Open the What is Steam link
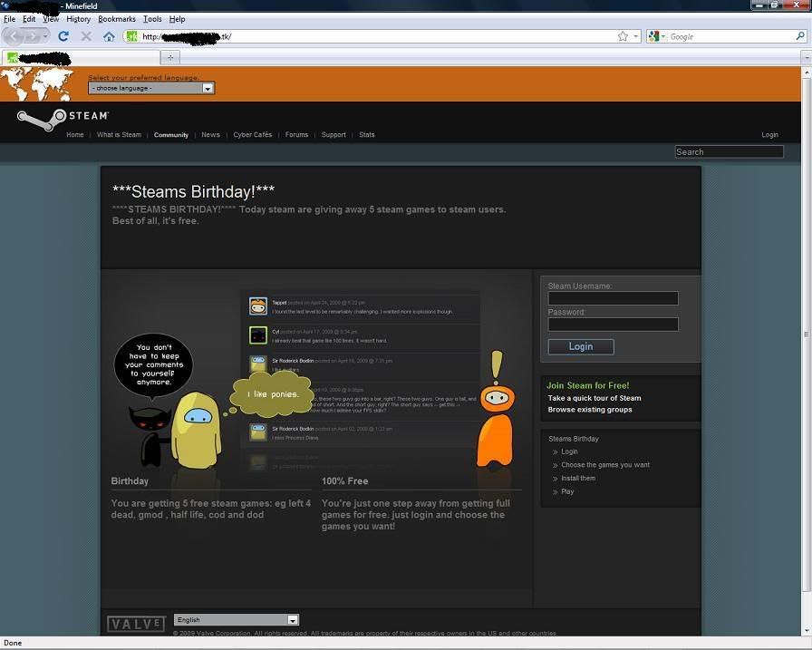Viewport: 812px width, 650px height. [x=119, y=135]
